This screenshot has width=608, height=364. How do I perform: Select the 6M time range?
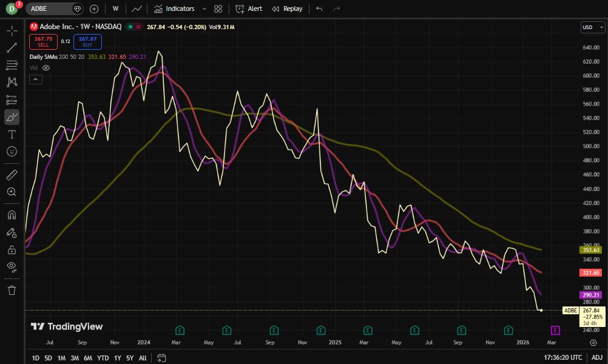(x=88, y=358)
